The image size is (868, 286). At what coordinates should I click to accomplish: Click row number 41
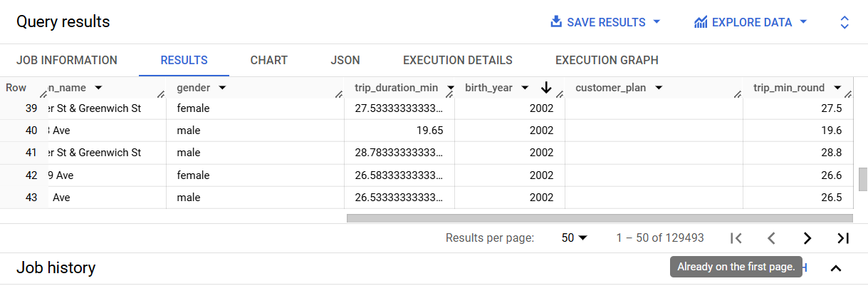point(31,153)
